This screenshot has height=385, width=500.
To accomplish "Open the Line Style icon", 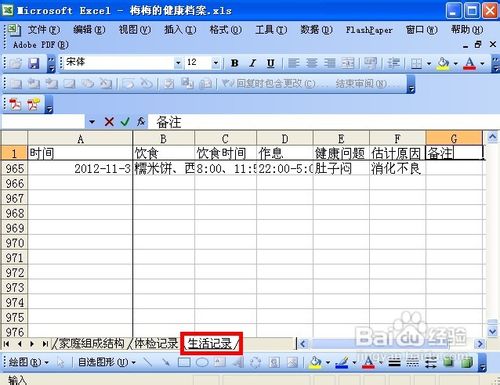I will 394,362.
